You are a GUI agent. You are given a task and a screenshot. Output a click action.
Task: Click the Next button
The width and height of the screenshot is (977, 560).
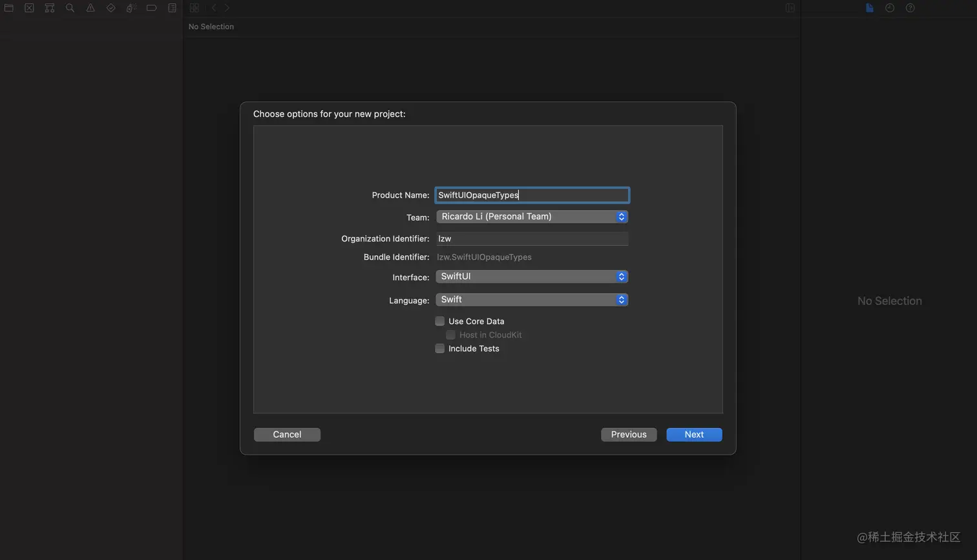(x=694, y=435)
